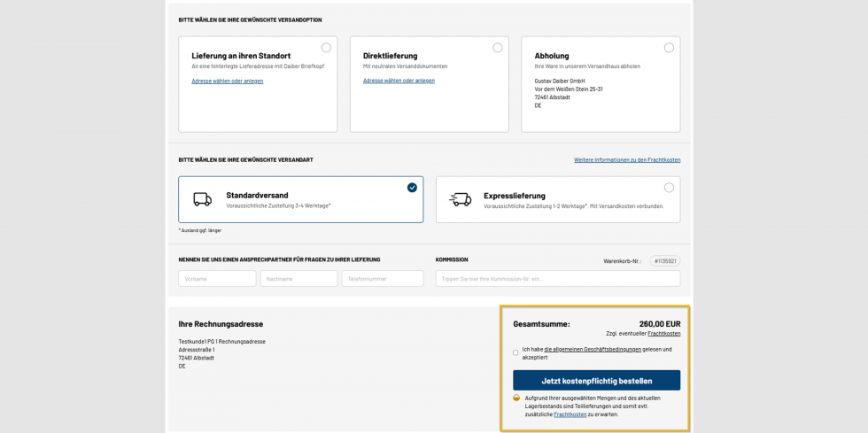
Task: Open Frachtkosten link below Gesamtsumme
Action: coord(663,334)
